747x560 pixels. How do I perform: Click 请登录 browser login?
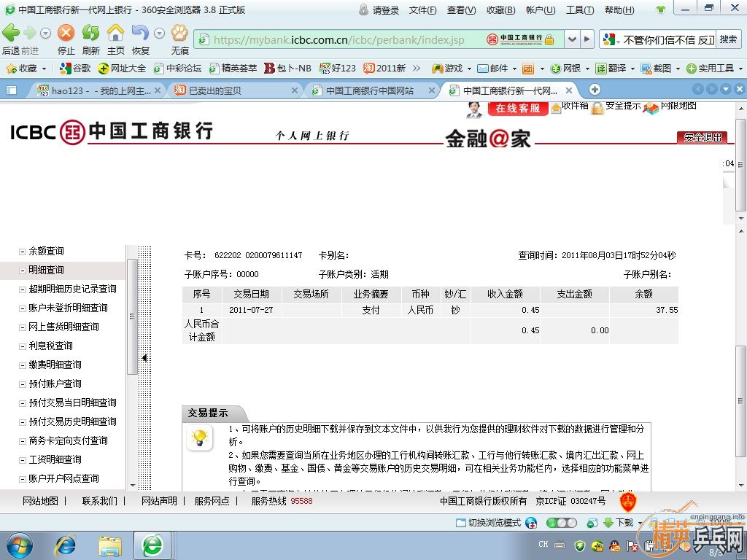tap(379, 10)
